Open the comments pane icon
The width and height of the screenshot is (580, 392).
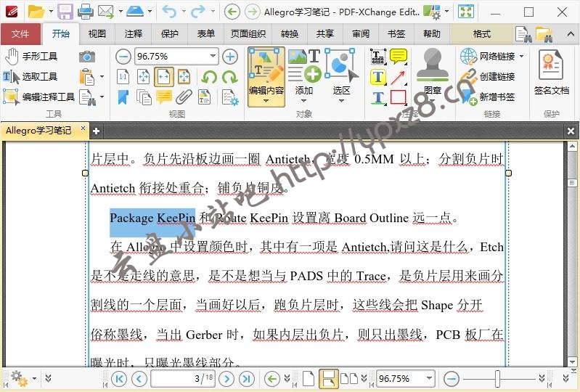[164, 97]
